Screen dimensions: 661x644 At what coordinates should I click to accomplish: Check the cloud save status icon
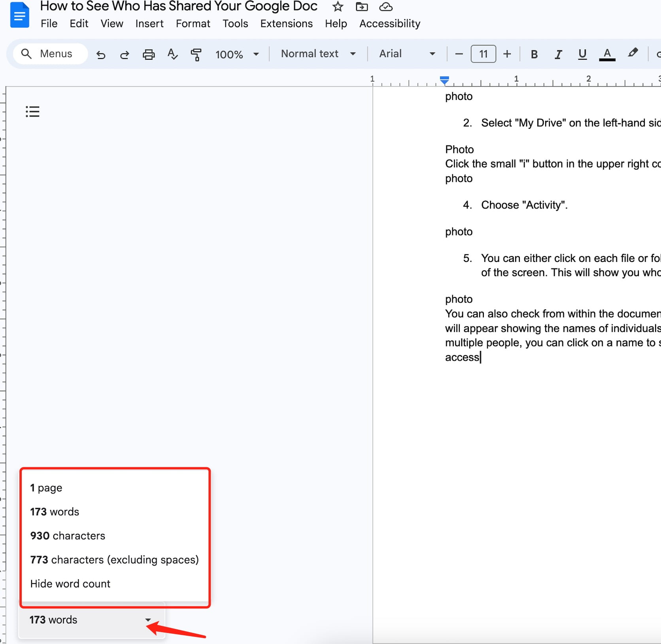386,6
